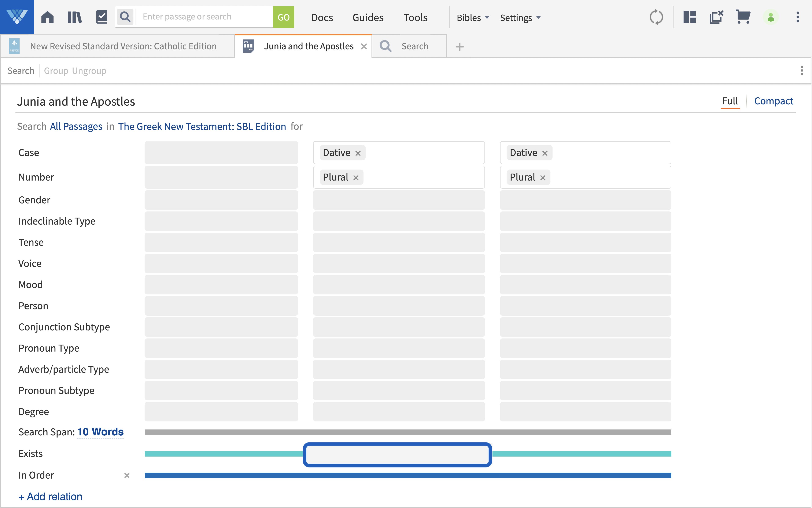Click the Exists teal bar left segment

pos(224,454)
